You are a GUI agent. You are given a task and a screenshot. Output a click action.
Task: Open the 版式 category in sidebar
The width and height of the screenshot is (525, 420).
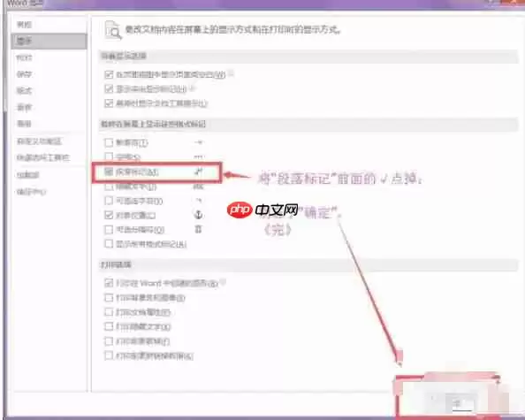(x=24, y=91)
